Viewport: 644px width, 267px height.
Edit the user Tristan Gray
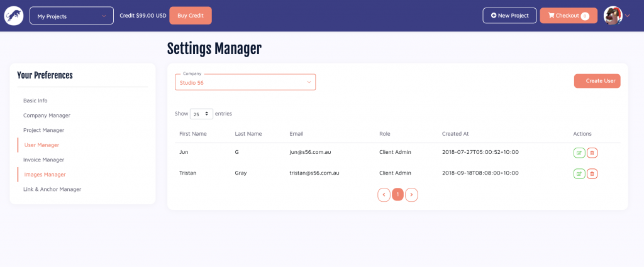tap(579, 173)
